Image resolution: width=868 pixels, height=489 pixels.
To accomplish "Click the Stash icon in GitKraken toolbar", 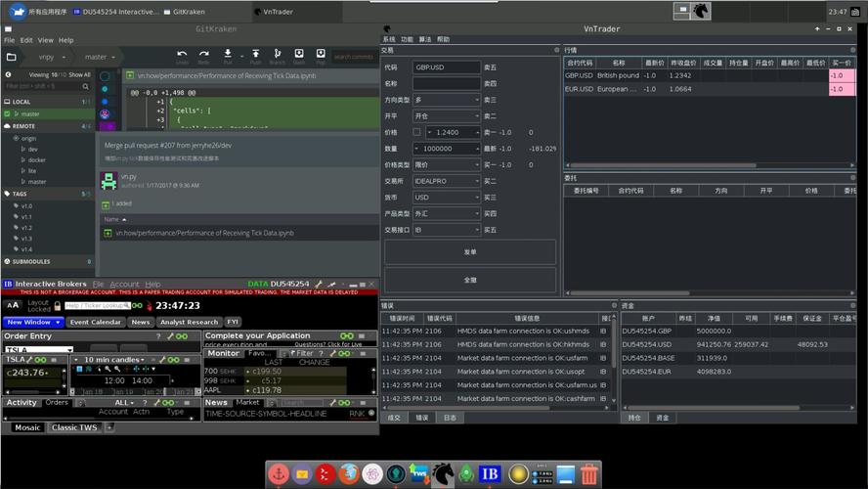I will tap(299, 53).
